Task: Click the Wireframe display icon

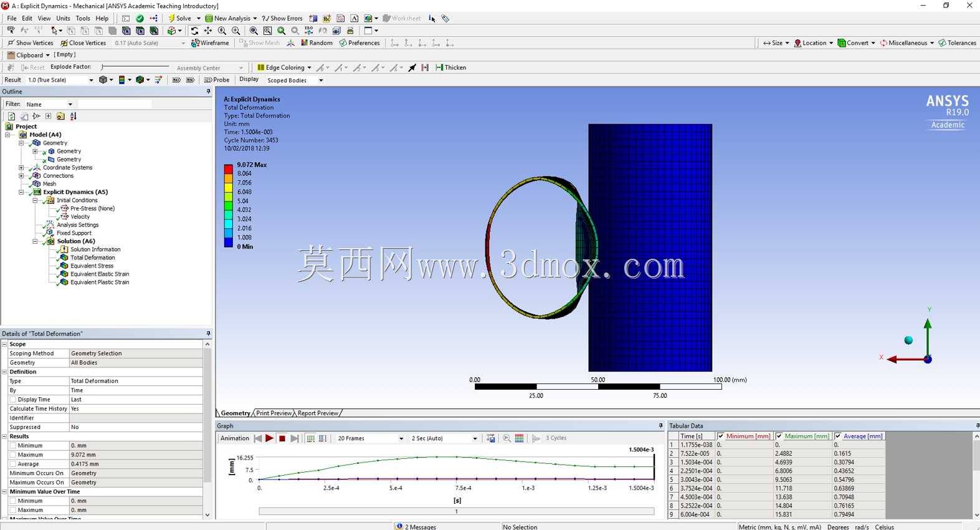Action: click(x=210, y=43)
